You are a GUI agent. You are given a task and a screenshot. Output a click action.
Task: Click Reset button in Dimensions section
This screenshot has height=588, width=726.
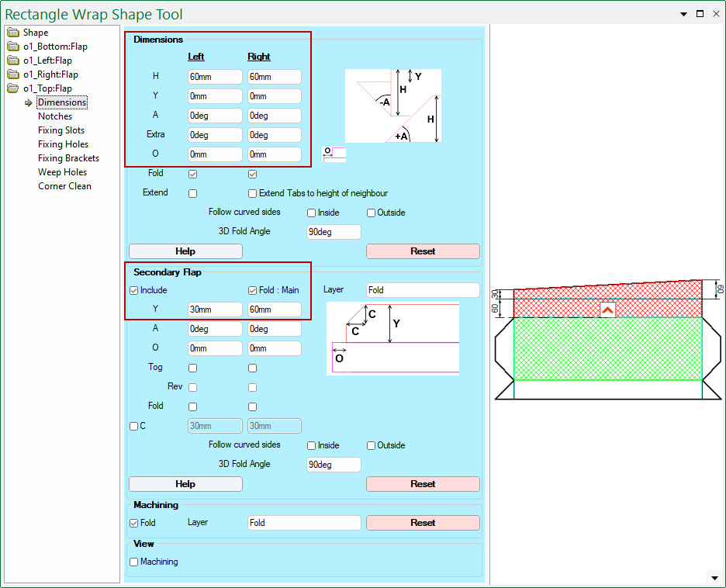coord(423,251)
